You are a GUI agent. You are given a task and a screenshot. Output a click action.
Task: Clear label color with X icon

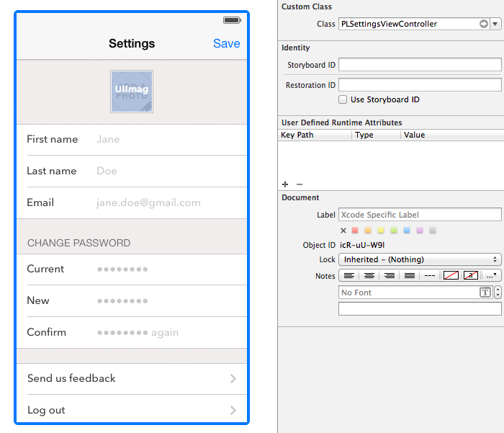(x=343, y=231)
